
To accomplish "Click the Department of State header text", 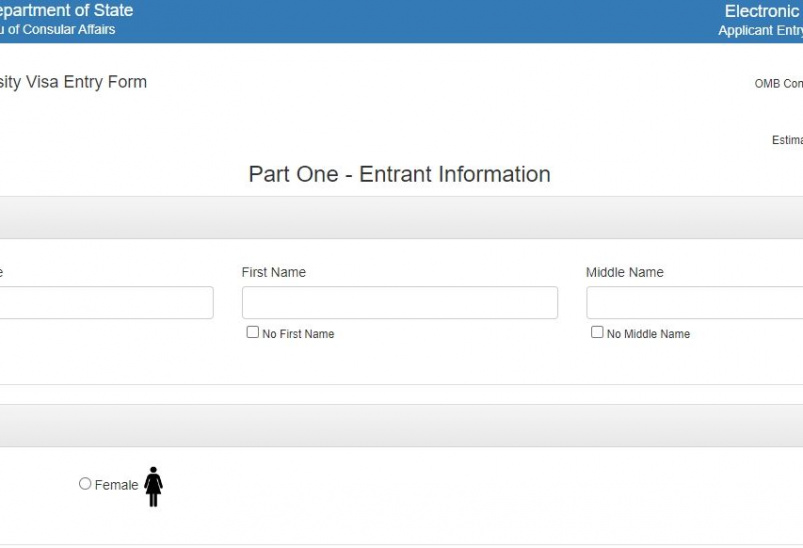I will click(66, 11).
